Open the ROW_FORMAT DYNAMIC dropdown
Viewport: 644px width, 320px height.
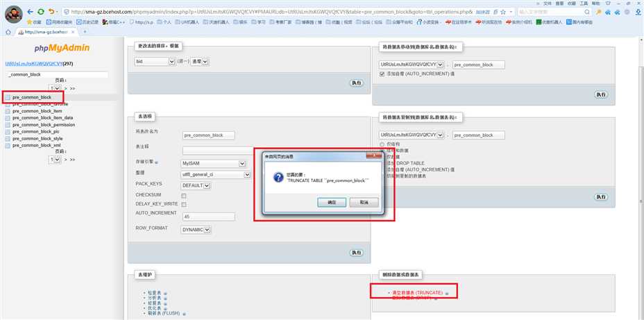pyautogui.click(x=196, y=230)
